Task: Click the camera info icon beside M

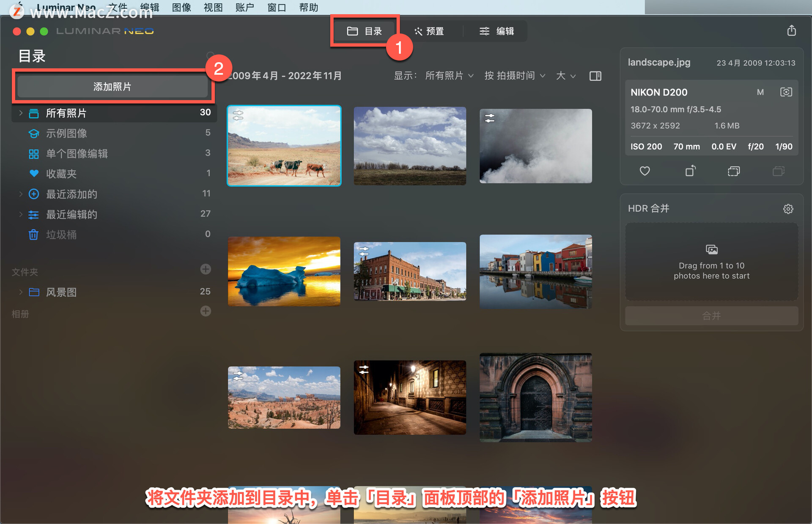Action: [x=786, y=92]
